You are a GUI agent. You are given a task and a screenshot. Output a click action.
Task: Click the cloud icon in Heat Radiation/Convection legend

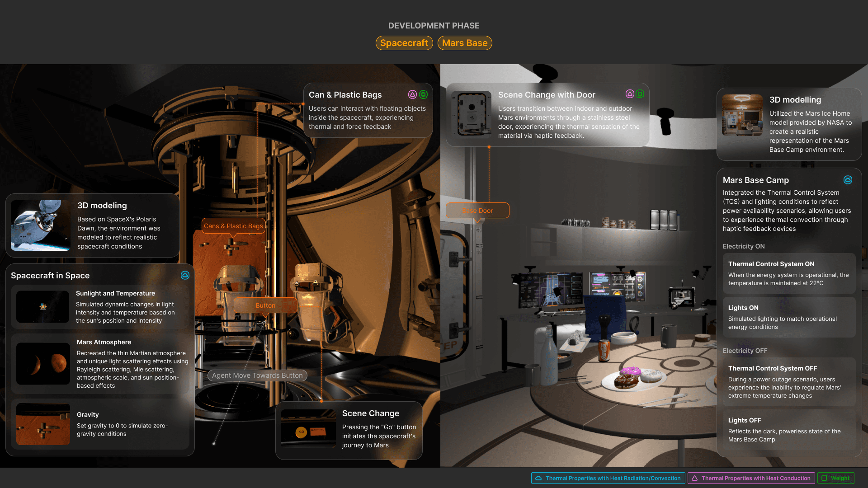(538, 478)
